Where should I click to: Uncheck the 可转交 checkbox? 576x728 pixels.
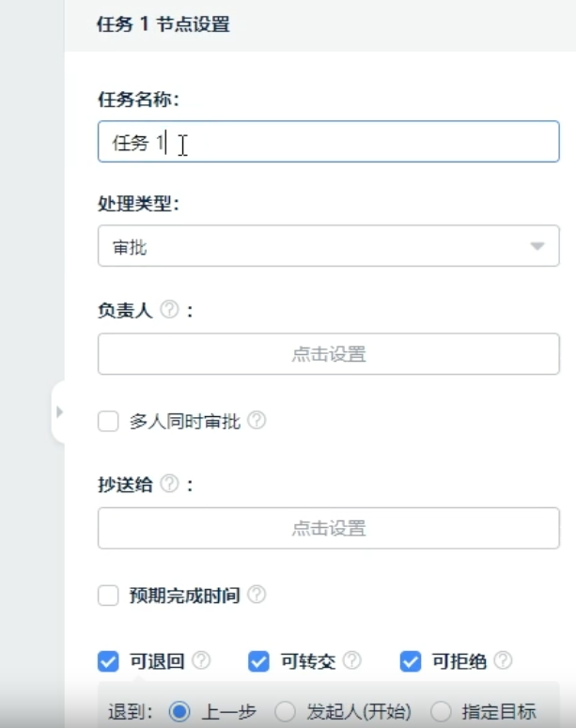[258, 662]
